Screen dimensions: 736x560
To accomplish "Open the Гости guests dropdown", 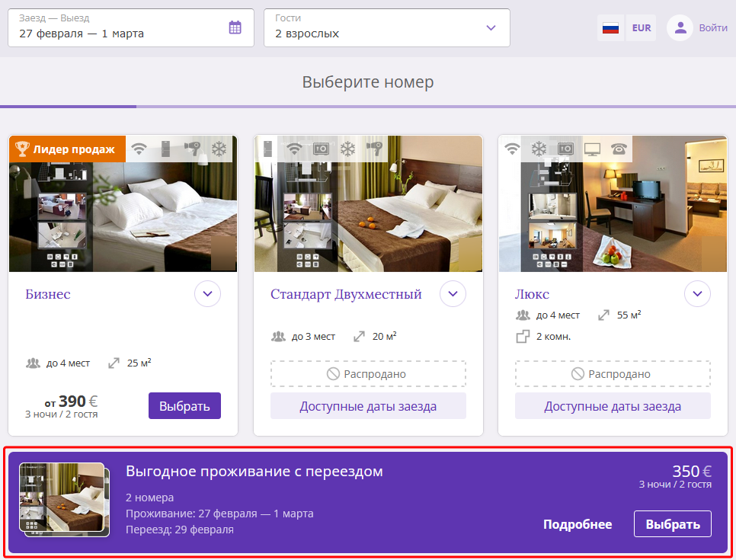I will 387,27.
